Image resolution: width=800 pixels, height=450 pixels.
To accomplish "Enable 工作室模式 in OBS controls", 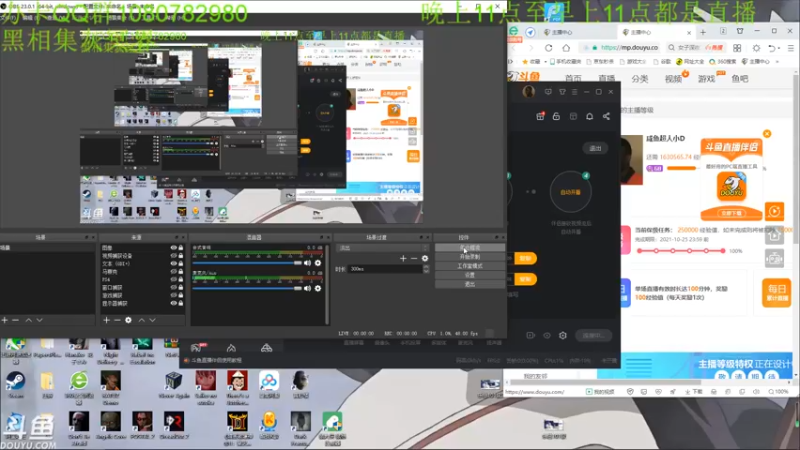I will 470,266.
